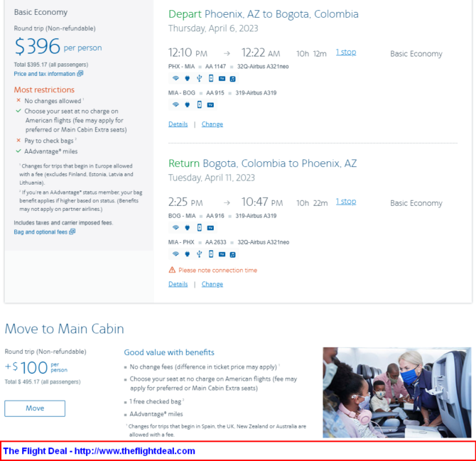Click the Wi-Fi icon for flight AA 2633
476x461 pixels.
(175, 254)
